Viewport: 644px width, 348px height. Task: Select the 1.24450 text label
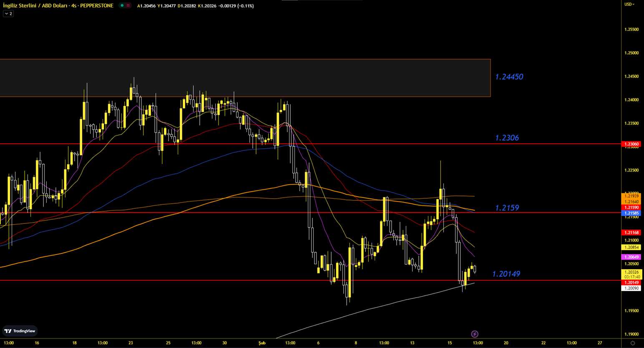click(509, 77)
